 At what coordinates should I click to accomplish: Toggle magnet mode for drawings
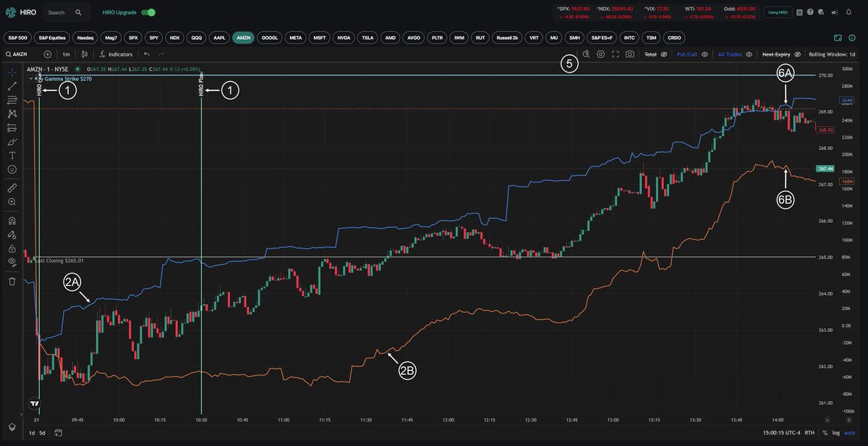point(12,220)
